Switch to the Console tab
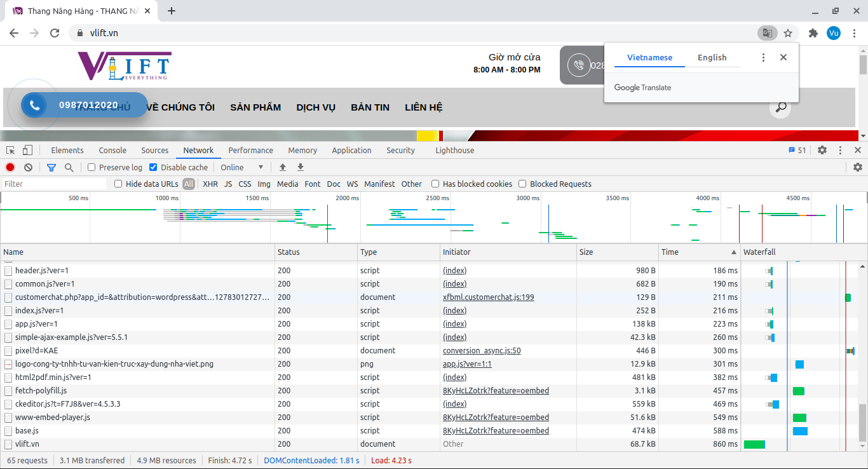This screenshot has width=868, height=469. tap(112, 150)
